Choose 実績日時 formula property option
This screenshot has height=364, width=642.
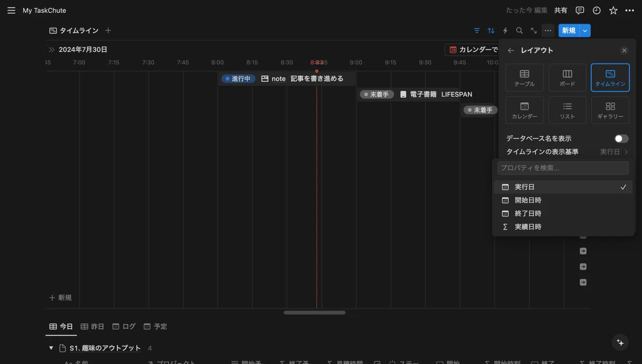563,227
